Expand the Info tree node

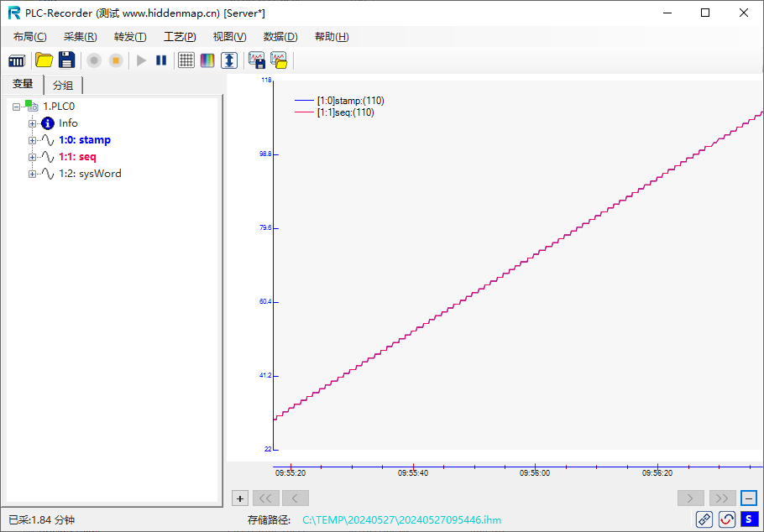(32, 123)
